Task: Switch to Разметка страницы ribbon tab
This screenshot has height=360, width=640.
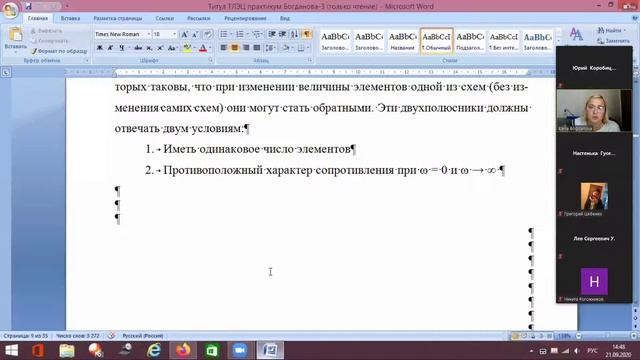Action: (118, 18)
